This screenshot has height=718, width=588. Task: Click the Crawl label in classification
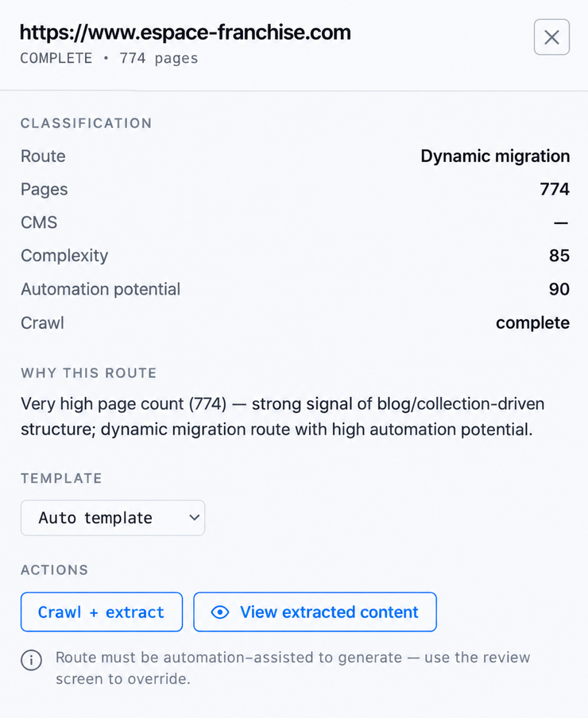coord(42,322)
